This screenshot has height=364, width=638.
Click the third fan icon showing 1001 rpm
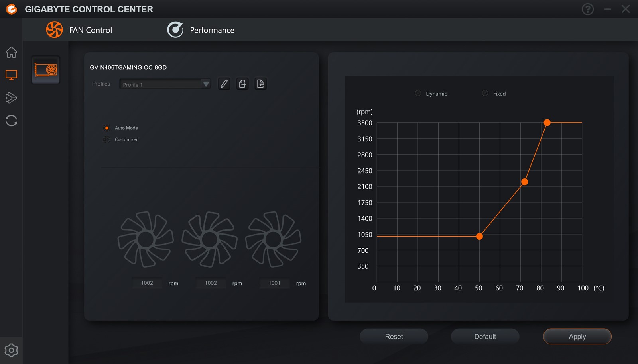[274, 239]
